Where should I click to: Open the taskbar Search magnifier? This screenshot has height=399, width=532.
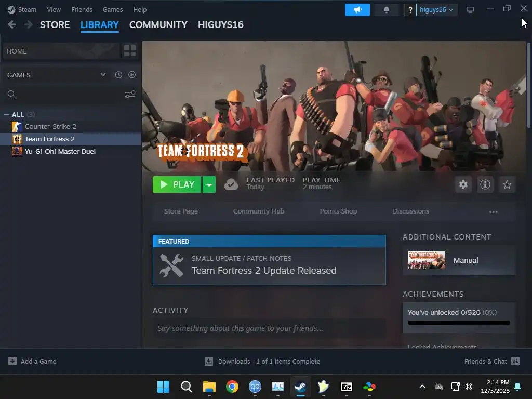tap(187, 387)
